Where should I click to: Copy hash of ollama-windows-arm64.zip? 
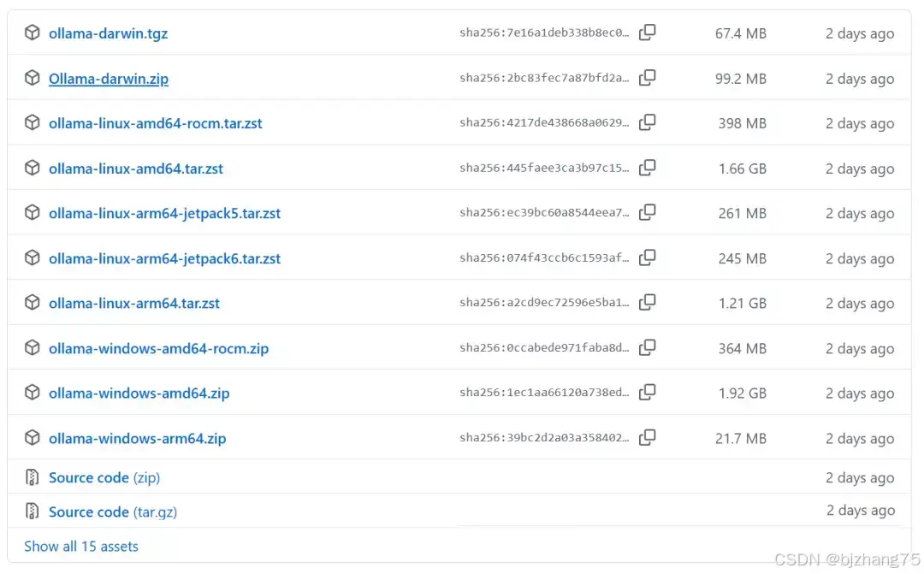coord(647,438)
